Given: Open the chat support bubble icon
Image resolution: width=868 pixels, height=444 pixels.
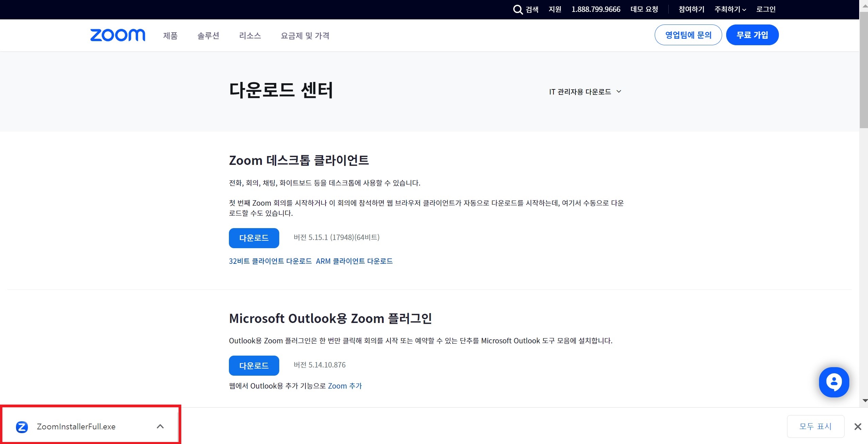Looking at the screenshot, I should 834,382.
